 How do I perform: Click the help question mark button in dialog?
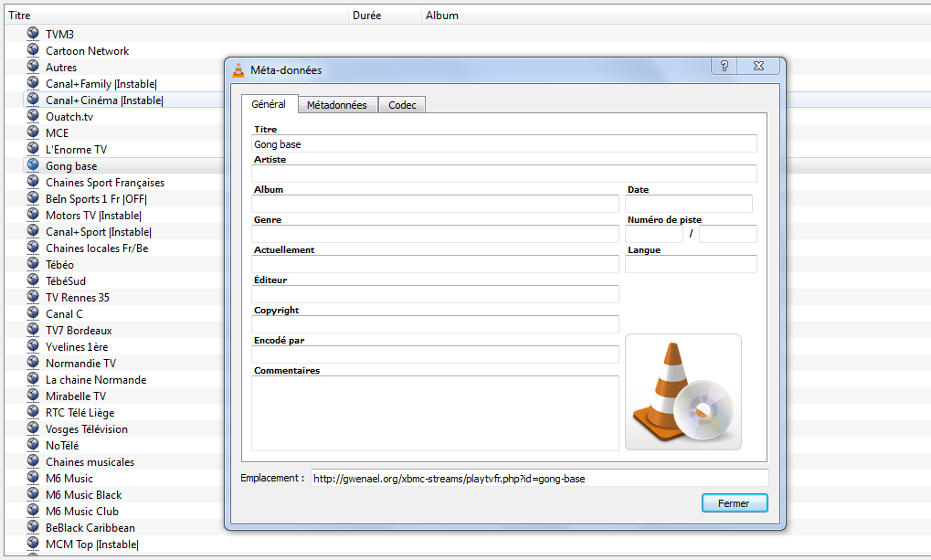724,66
